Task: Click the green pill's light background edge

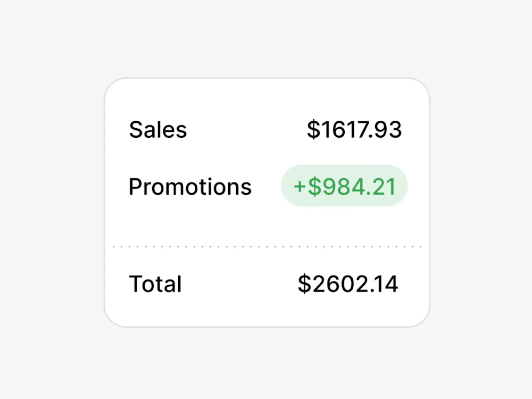Action: coord(286,186)
